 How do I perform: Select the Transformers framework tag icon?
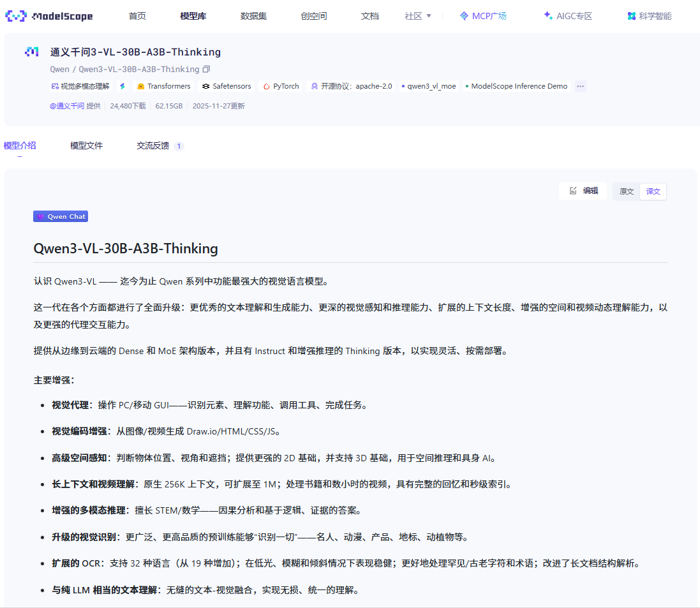point(141,85)
